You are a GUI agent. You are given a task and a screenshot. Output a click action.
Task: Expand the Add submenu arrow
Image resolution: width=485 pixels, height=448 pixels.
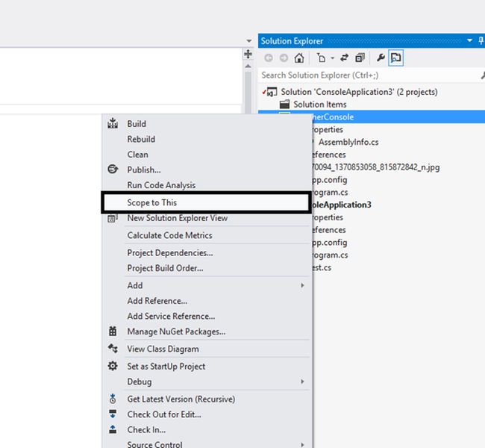pyautogui.click(x=302, y=285)
